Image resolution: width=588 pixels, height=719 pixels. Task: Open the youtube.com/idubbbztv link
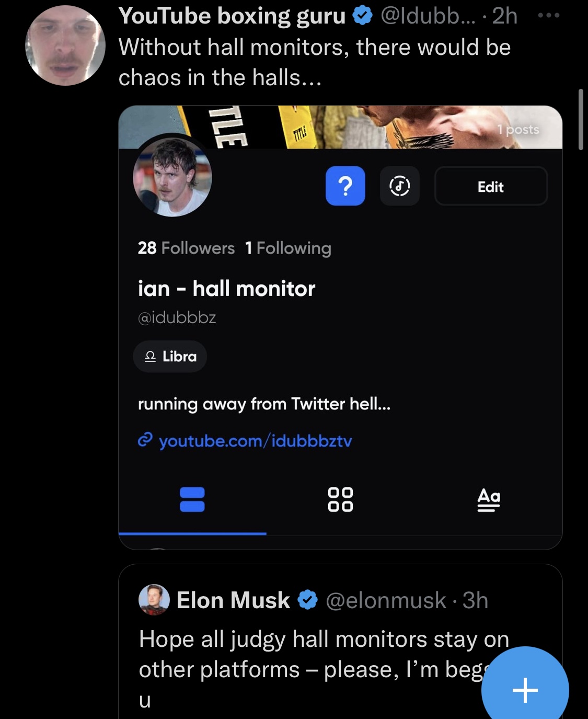[255, 441]
